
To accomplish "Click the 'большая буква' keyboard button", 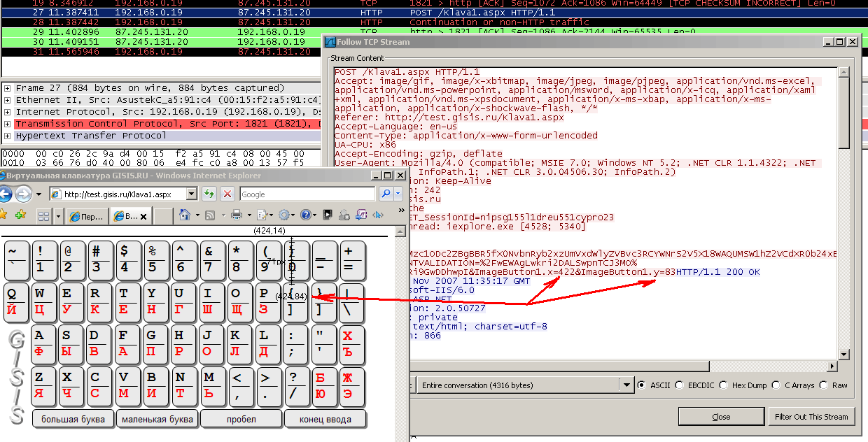I will click(73, 419).
